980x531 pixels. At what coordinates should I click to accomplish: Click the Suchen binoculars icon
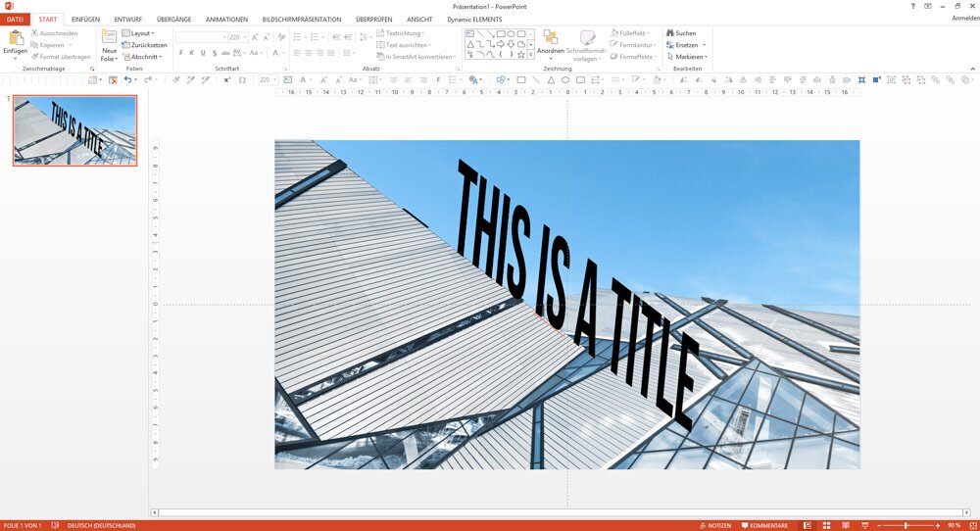coord(670,33)
